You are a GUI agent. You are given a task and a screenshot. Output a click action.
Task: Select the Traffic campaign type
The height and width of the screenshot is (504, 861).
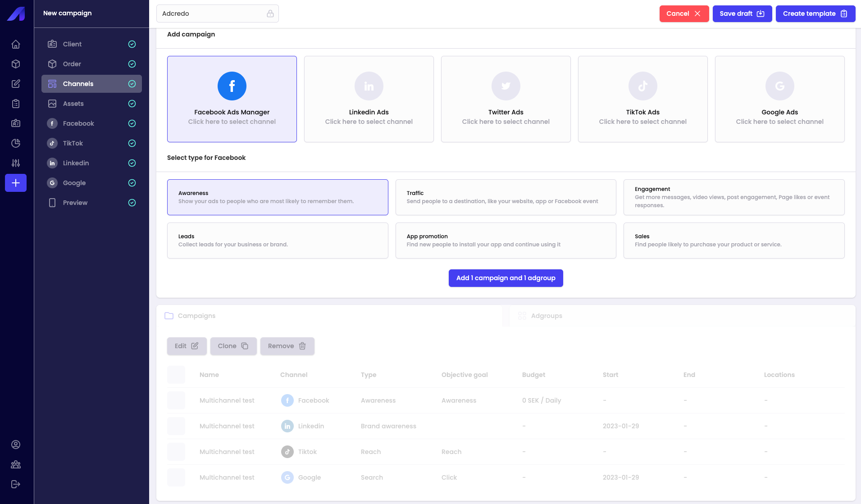coord(506,197)
